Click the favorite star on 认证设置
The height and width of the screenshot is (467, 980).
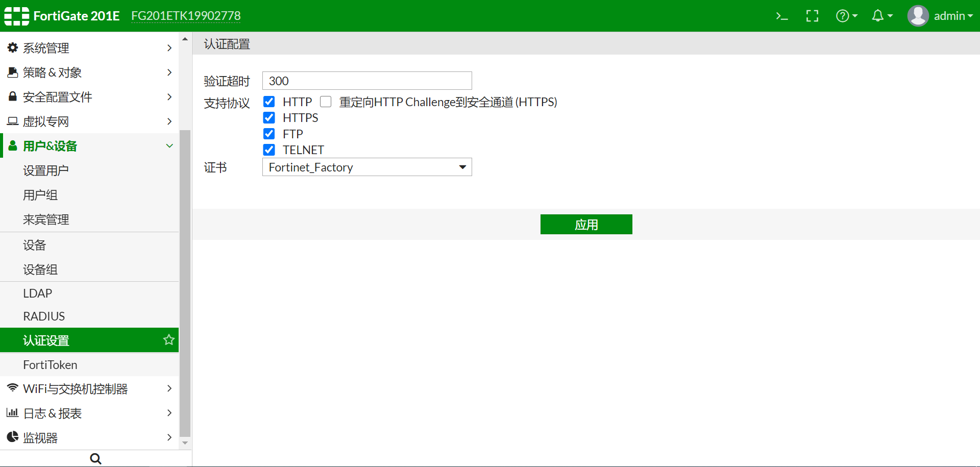click(168, 340)
